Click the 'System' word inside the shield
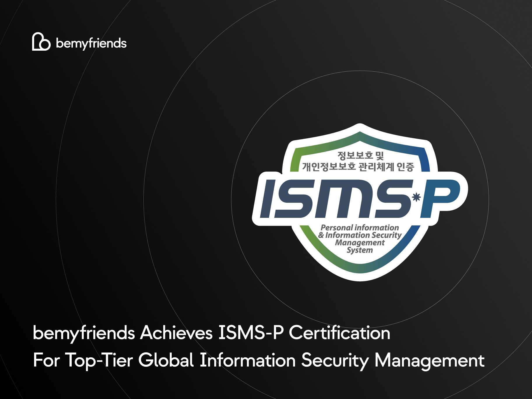Screen dimensions: 532x399 360,250
